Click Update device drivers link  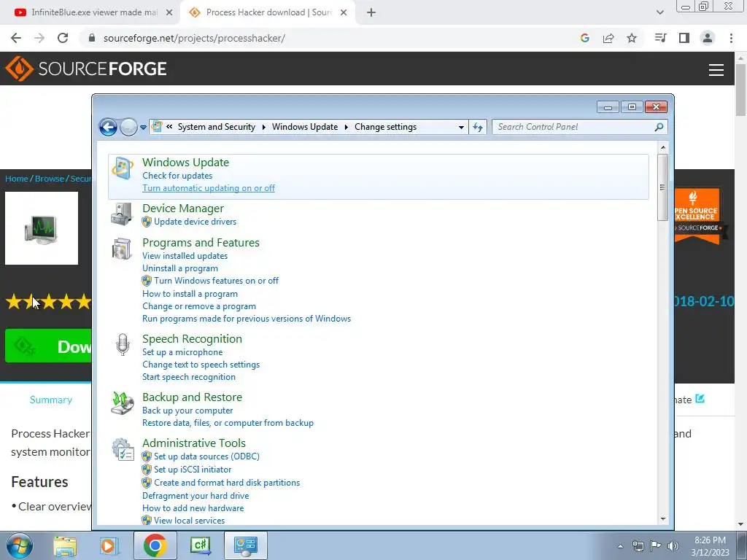coord(195,222)
